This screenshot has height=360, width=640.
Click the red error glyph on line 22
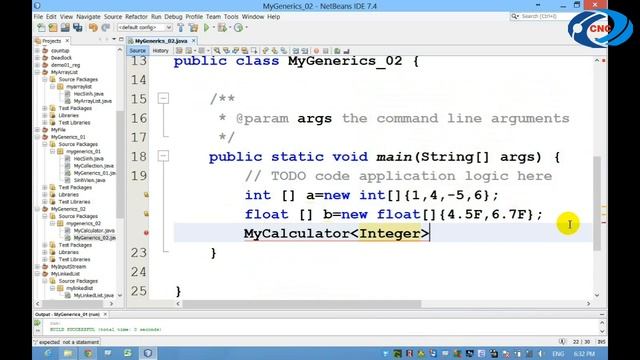pyautogui.click(x=146, y=233)
